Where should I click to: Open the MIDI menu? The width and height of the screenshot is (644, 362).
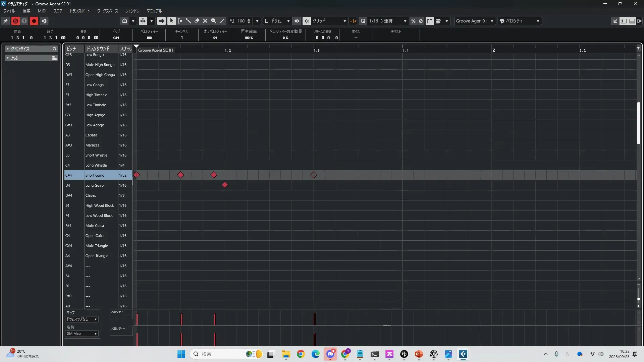click(x=42, y=11)
